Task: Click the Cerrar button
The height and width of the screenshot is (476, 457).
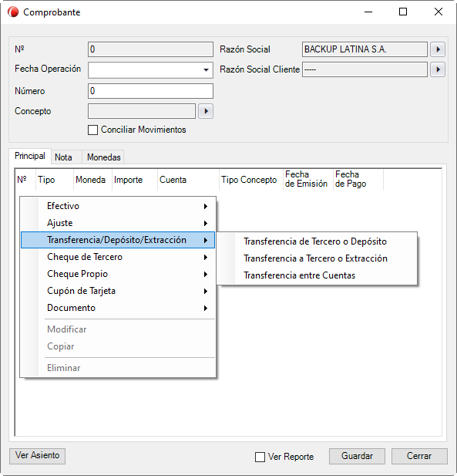Action: (x=419, y=456)
